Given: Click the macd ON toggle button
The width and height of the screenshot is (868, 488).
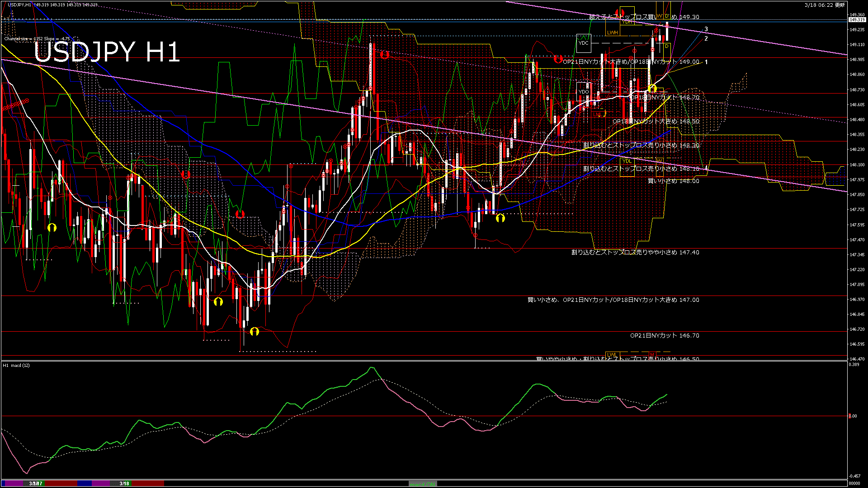Looking at the screenshot, I should click(x=423, y=483).
